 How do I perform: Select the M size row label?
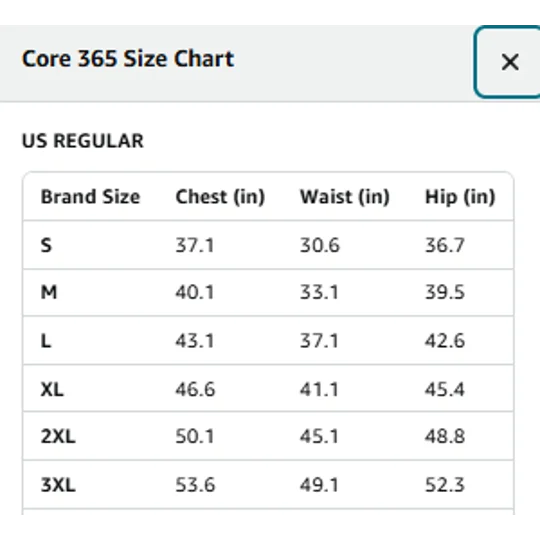(49, 292)
